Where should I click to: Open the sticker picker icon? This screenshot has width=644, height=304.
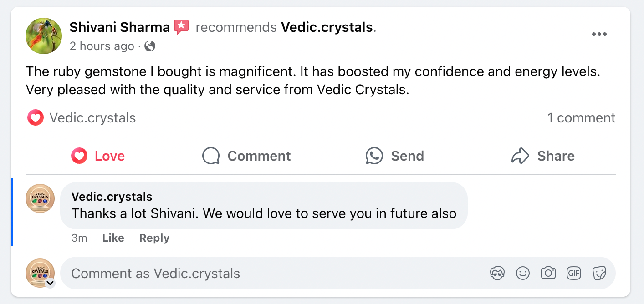point(599,273)
